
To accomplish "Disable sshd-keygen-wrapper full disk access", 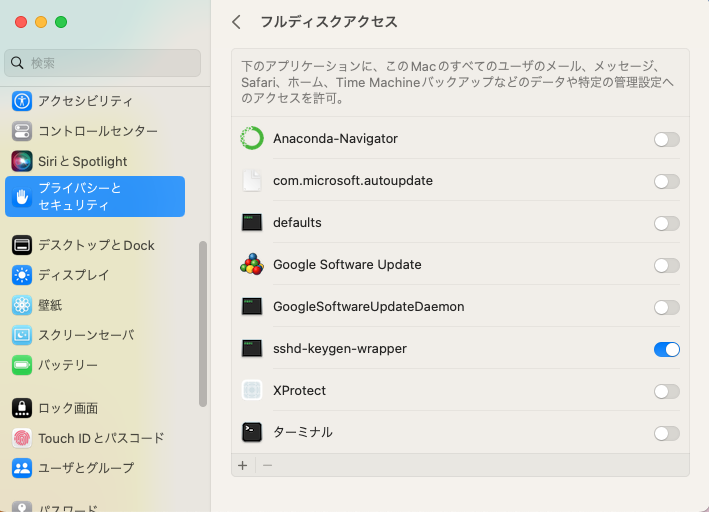I will pos(666,349).
